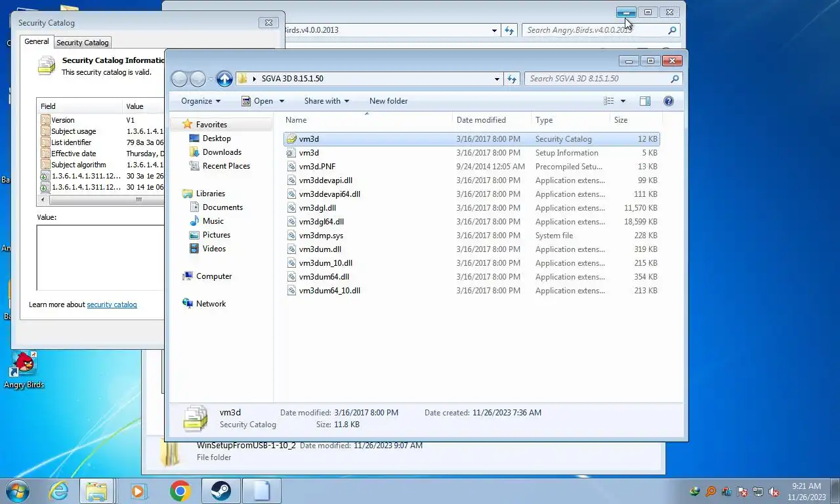Open Documents library
Image resolution: width=840 pixels, height=504 pixels.
[x=222, y=207]
